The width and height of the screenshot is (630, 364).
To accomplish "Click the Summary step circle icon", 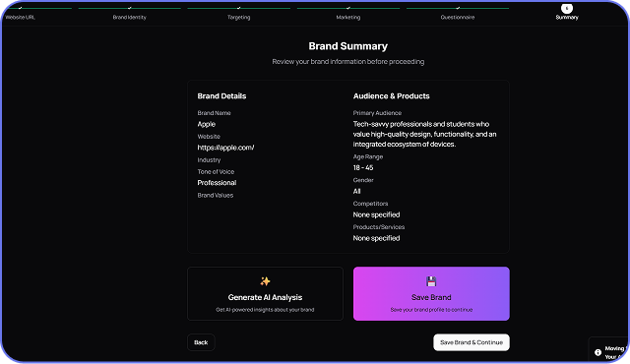I will (567, 8).
